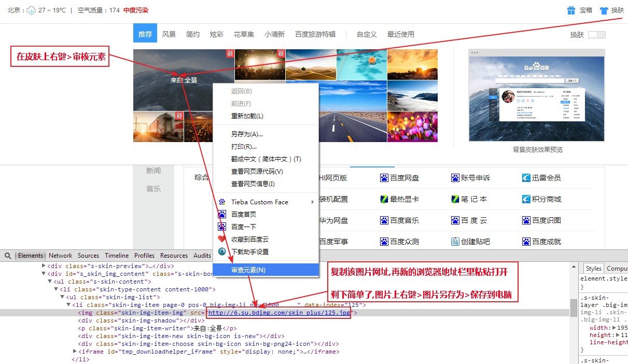This screenshot has width=628, height=364.
Task: Click the DevTools search magnifier icon
Action: point(7,255)
